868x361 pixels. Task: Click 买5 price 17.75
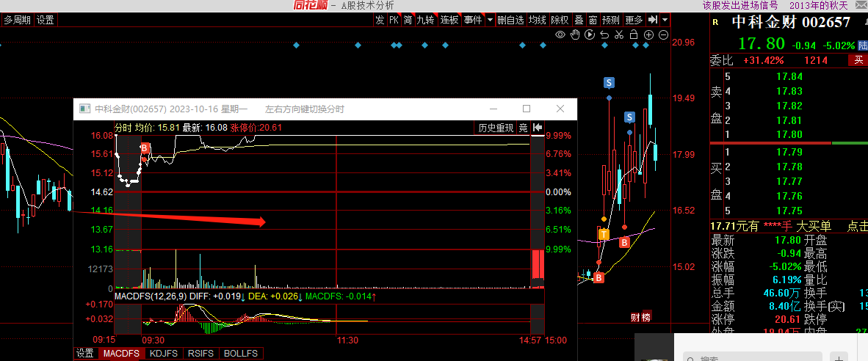pos(789,211)
